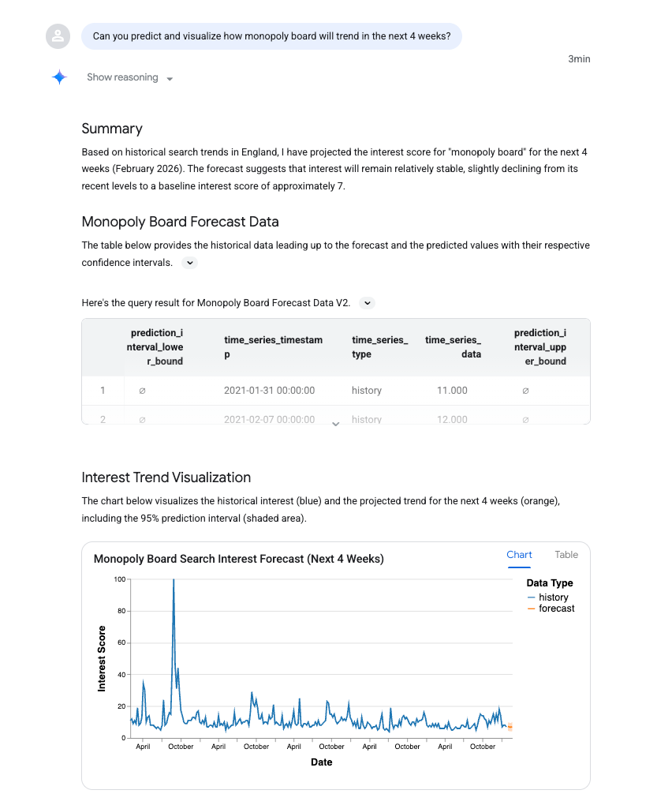Click the orange forecast points on chart
Viewport: 672px width, 805px height.
click(x=510, y=727)
